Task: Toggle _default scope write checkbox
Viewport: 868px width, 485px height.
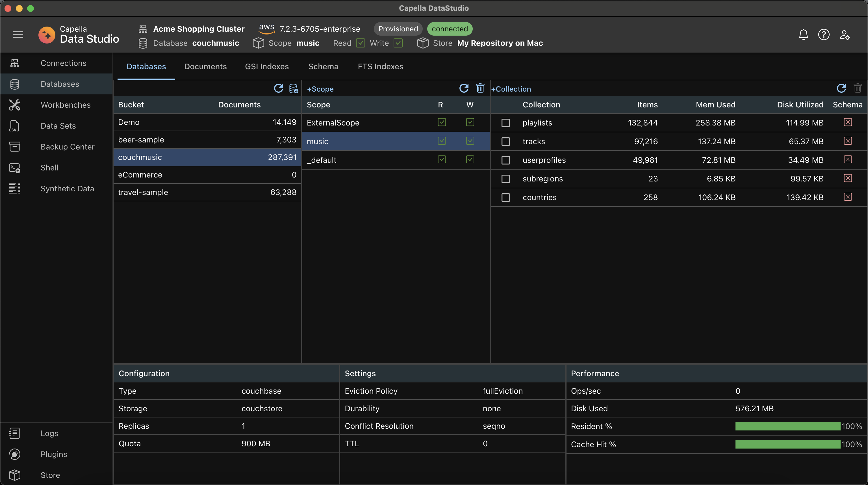Action: point(470,159)
